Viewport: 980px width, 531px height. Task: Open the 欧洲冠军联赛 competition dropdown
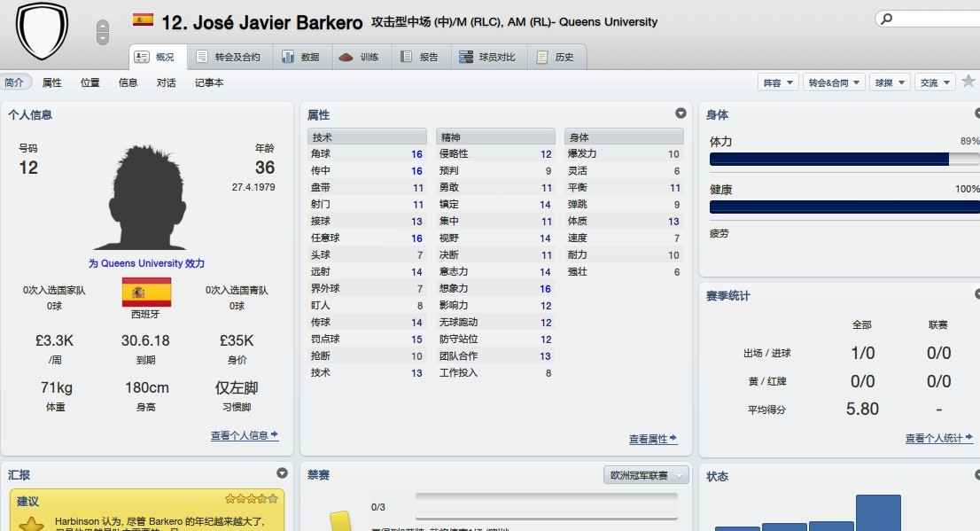(x=646, y=475)
